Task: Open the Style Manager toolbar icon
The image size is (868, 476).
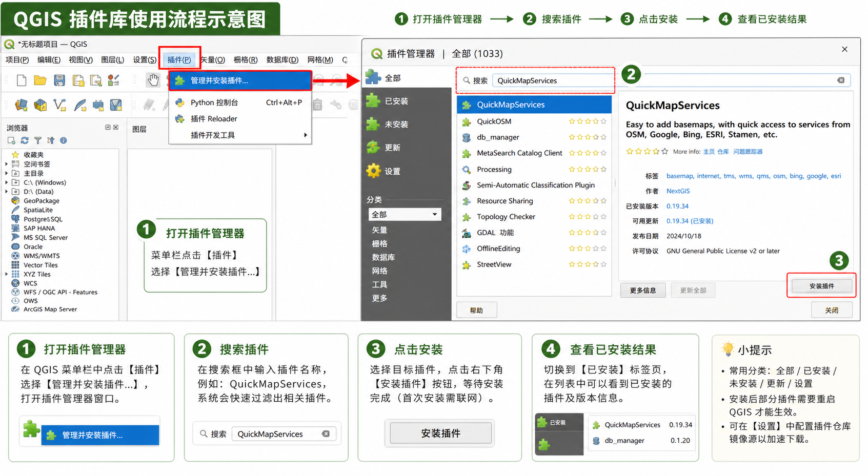Action: pos(114,80)
